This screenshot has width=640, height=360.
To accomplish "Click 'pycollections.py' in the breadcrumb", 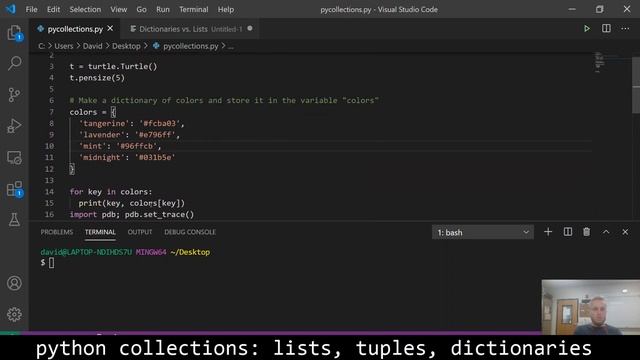I will pyautogui.click(x=191, y=46).
